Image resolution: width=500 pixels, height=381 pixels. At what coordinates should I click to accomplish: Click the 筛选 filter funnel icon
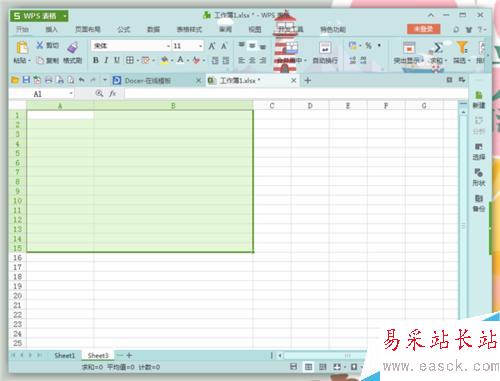pos(462,48)
